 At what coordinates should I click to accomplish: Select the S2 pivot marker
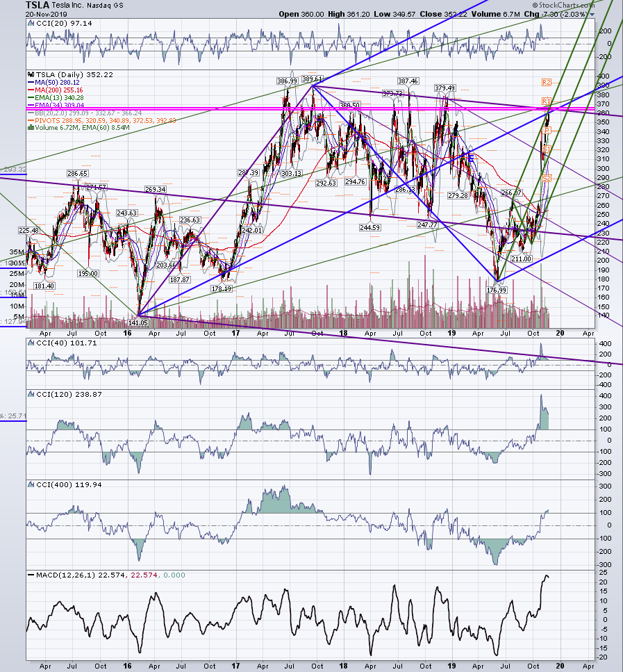tap(547, 178)
